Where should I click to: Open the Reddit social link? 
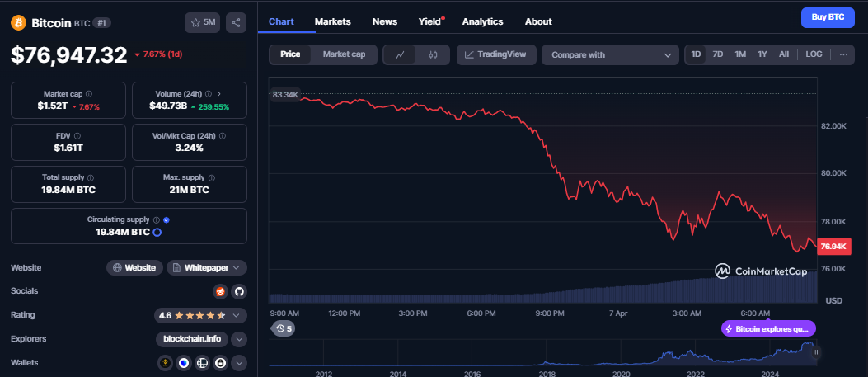pyautogui.click(x=220, y=291)
